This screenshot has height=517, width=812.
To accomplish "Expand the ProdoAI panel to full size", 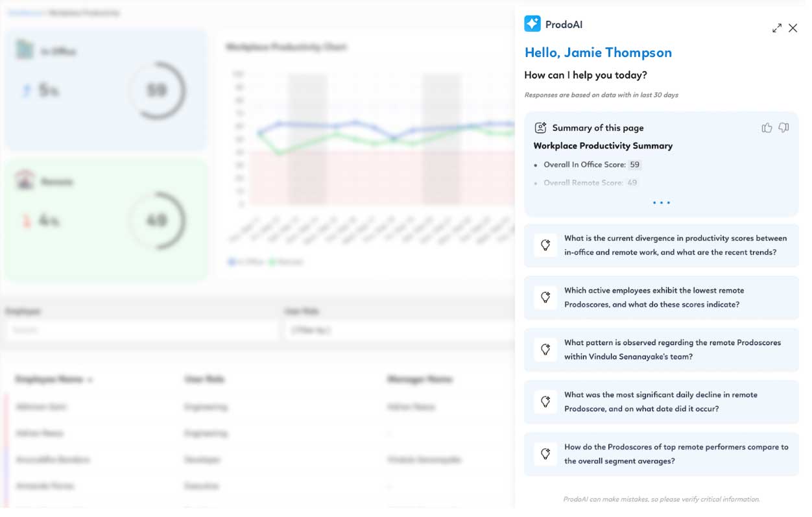I will click(776, 29).
